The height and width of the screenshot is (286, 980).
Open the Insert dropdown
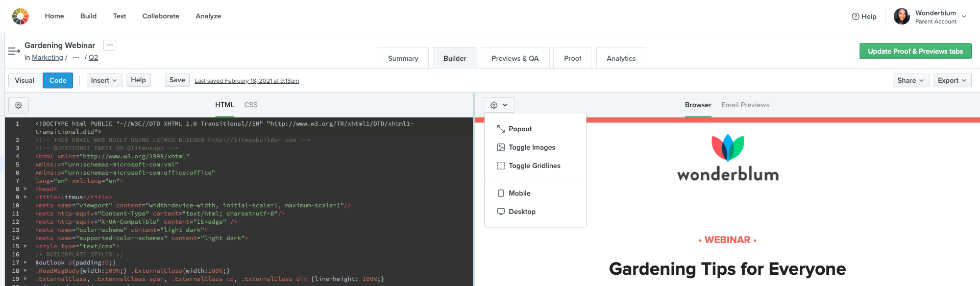pyautogui.click(x=104, y=80)
